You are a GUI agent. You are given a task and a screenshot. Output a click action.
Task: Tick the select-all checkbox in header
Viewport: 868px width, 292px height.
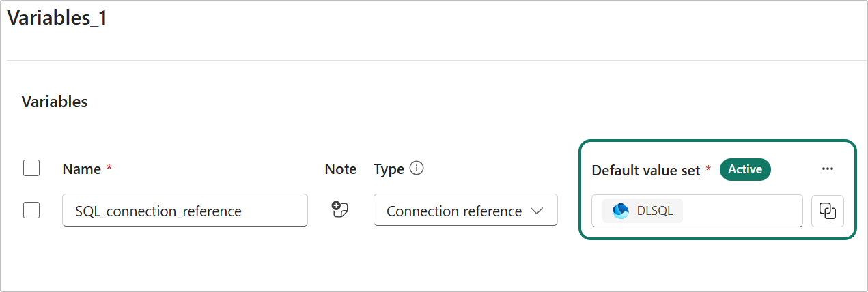pyautogui.click(x=31, y=168)
